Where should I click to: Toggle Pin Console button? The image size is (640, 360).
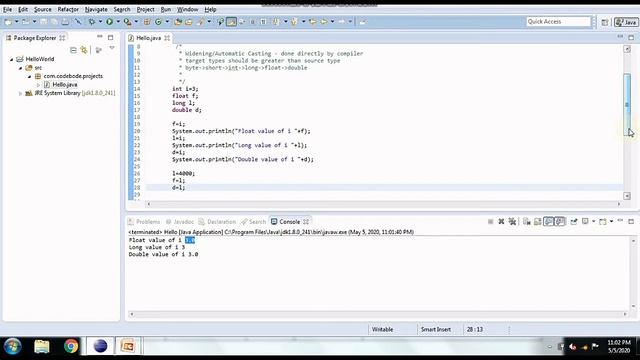point(573,221)
